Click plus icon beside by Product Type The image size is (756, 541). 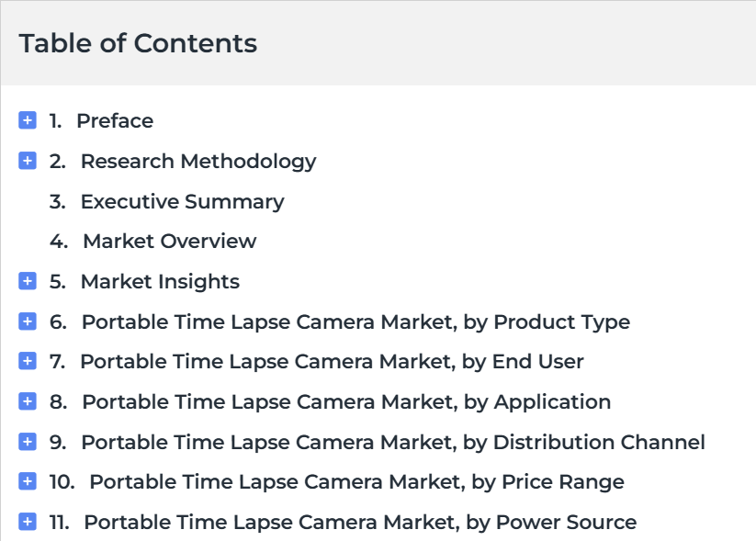[x=28, y=321]
